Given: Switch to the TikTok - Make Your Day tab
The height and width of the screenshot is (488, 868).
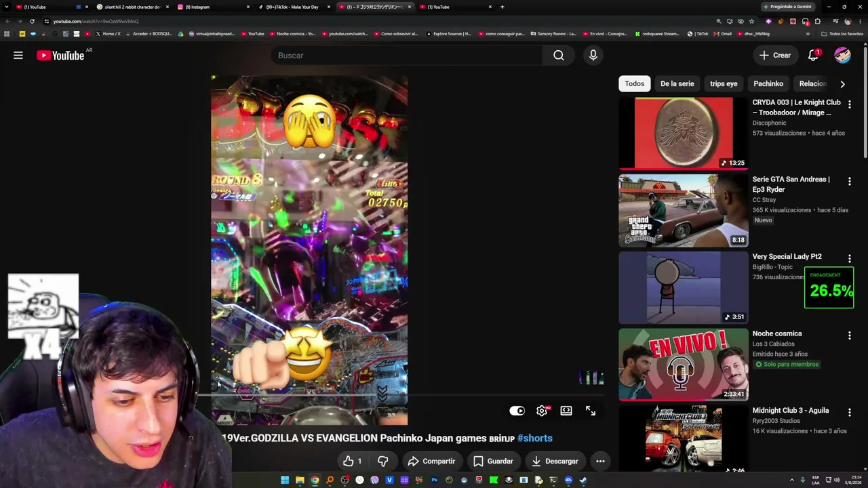Looking at the screenshot, I should (x=292, y=7).
